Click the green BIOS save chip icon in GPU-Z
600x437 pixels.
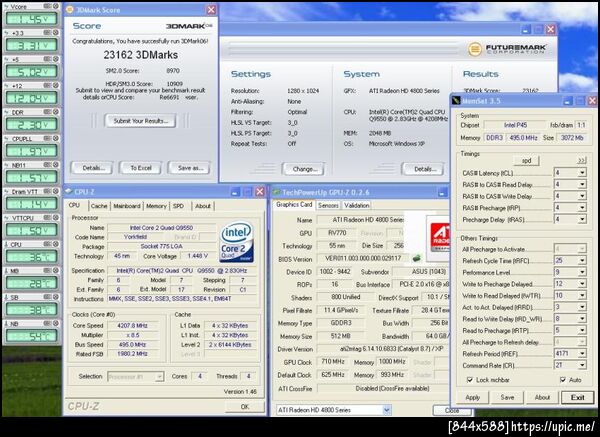point(417,258)
